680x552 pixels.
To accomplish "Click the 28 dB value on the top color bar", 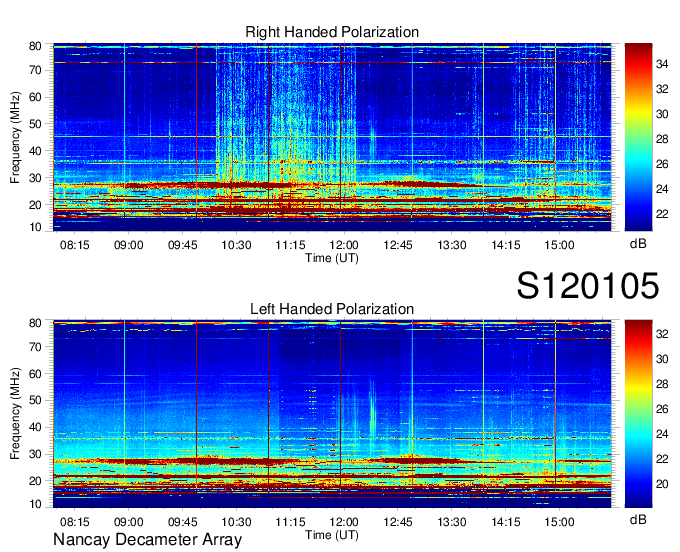I will pos(662,140).
